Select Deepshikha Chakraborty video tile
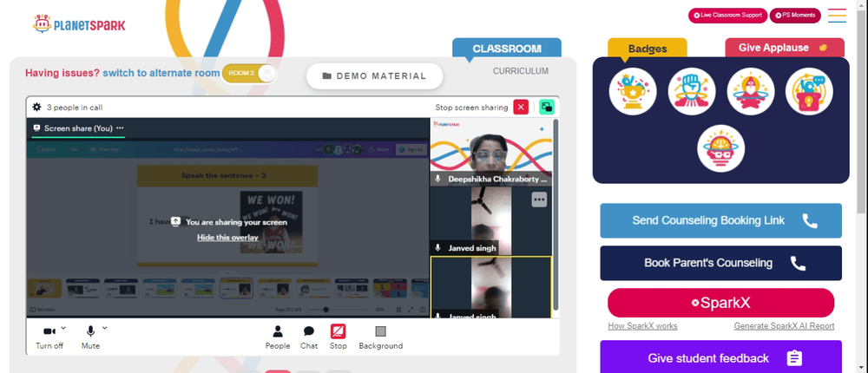The height and width of the screenshot is (373, 868). click(491, 152)
